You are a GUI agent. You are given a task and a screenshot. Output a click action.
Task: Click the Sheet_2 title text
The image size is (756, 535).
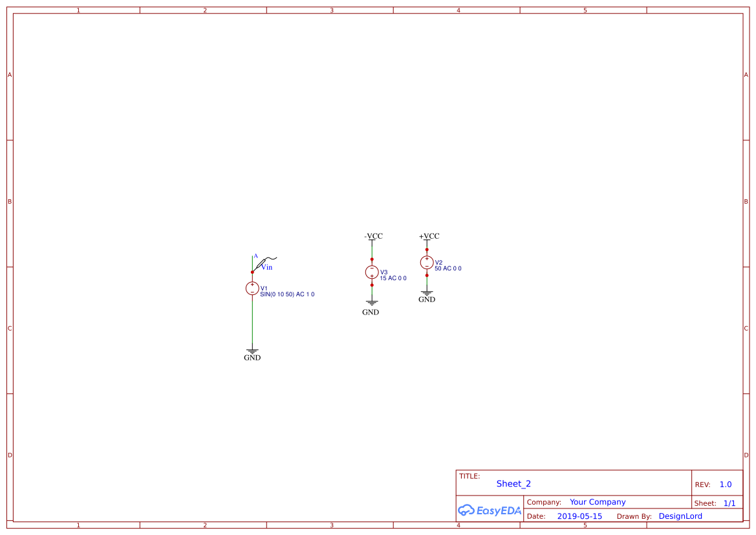(513, 483)
